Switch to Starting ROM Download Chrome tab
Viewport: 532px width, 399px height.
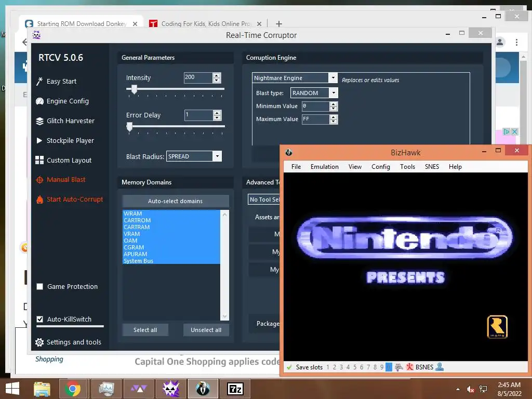point(82,24)
